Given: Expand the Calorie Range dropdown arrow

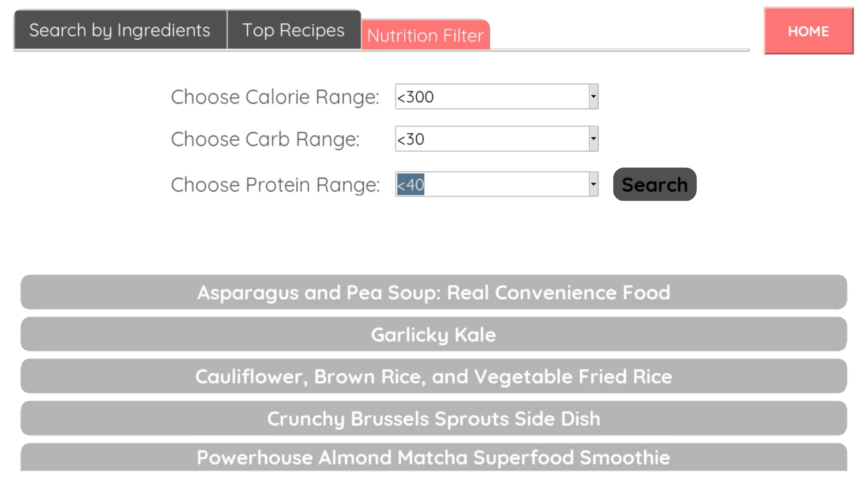Looking at the screenshot, I should pyautogui.click(x=594, y=96).
